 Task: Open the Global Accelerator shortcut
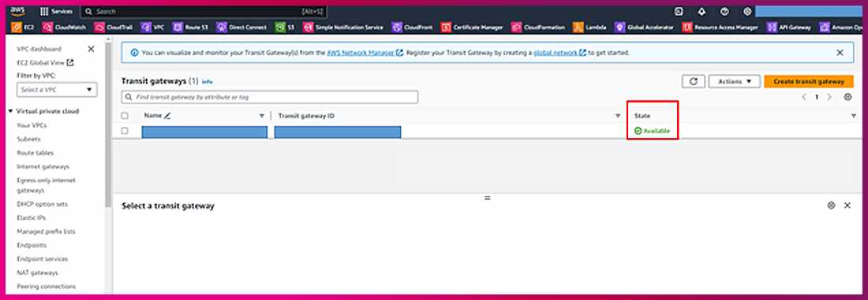coord(645,27)
